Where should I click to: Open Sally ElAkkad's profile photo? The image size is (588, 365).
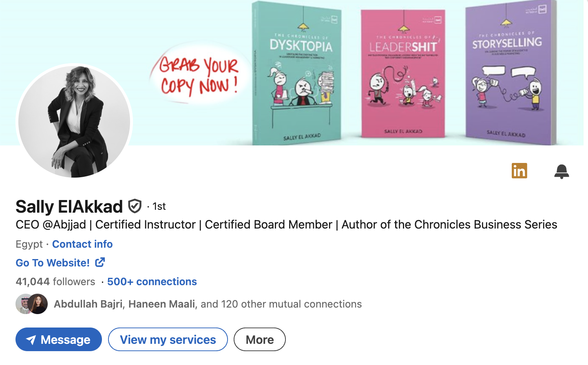(74, 122)
